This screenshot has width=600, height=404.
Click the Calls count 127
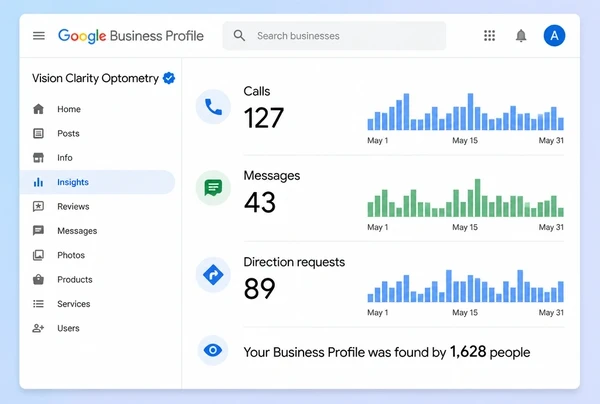tap(264, 118)
